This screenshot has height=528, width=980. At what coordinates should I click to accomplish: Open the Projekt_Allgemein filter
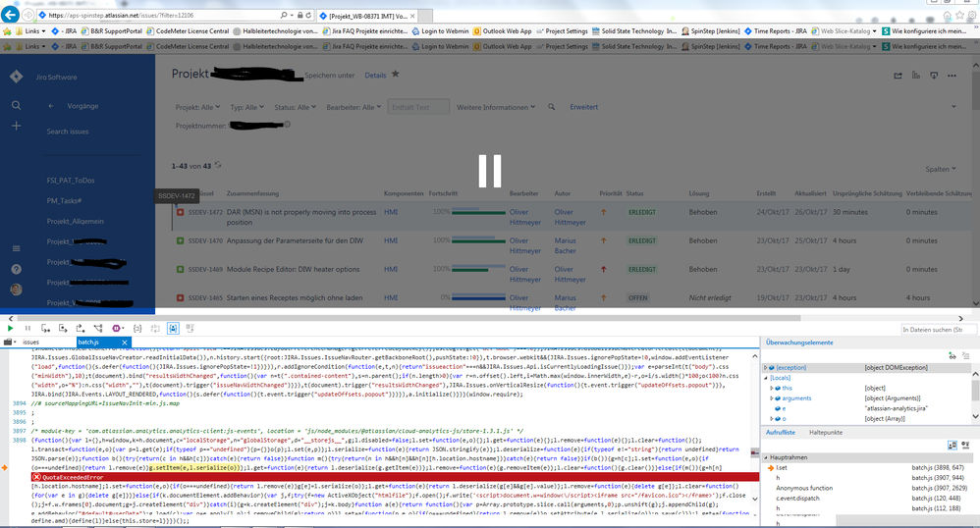(75, 221)
